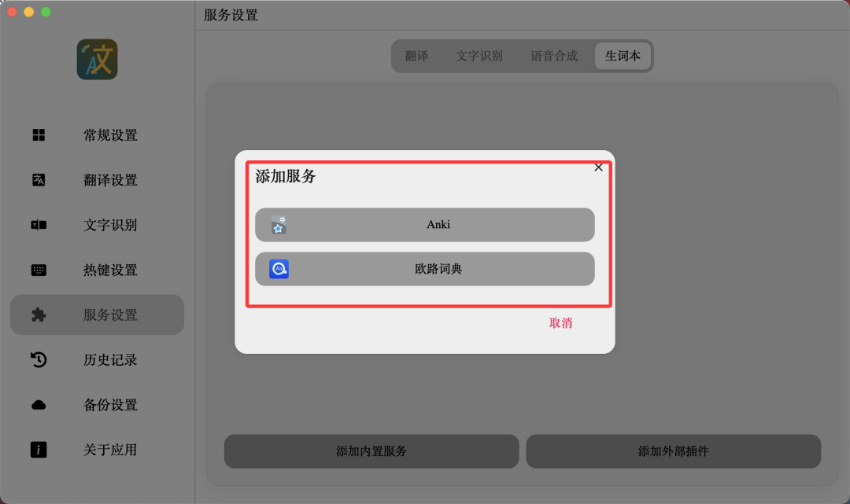Click the OCR icon beside 文字识别
Viewport: 850px width, 504px height.
tap(39, 225)
